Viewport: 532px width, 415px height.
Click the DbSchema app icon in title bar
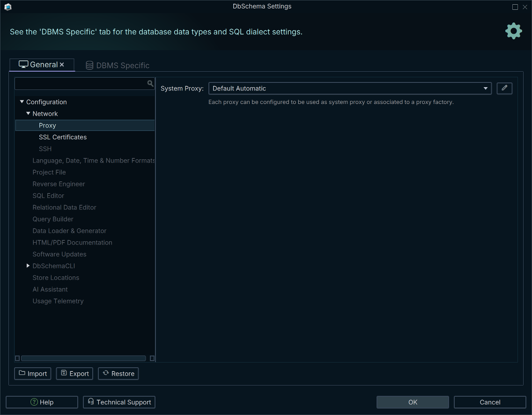(x=8, y=7)
